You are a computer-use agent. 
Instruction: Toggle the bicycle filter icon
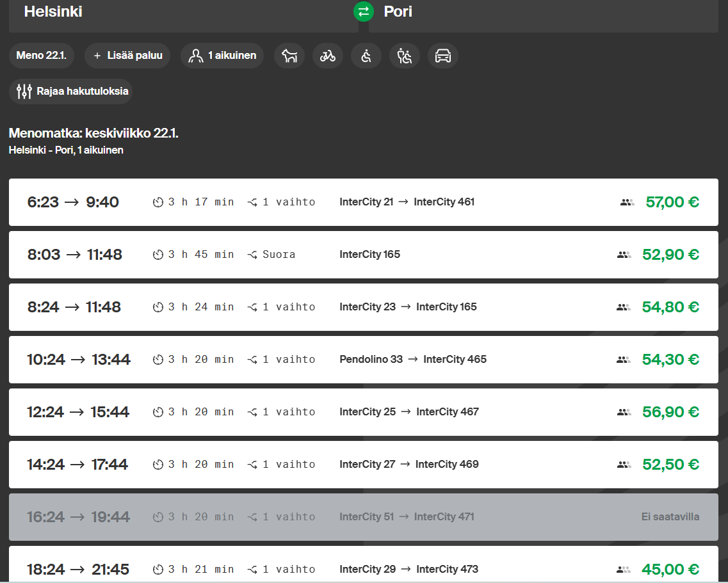(328, 56)
